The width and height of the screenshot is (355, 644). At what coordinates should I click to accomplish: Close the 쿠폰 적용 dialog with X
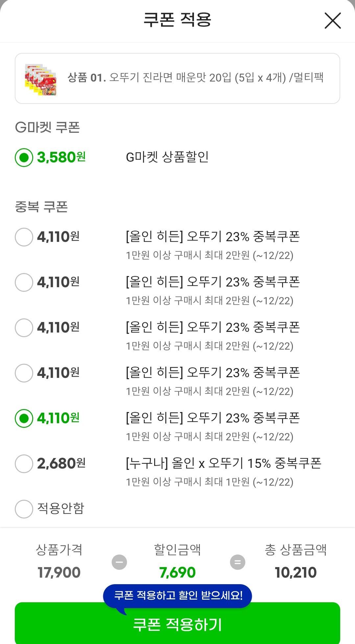[332, 21]
